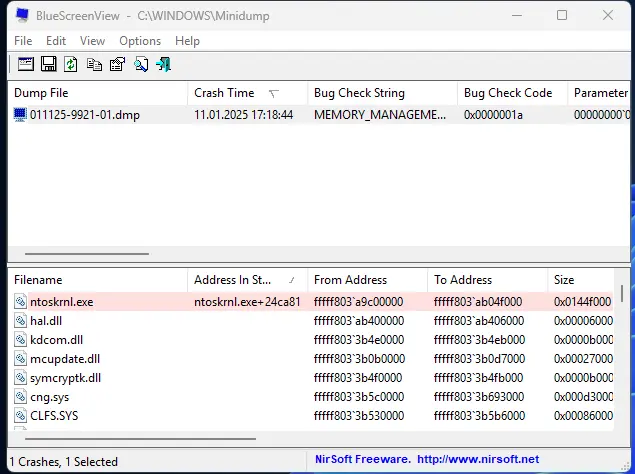635x474 pixels.
Task: Select the ntoskrnl.exe driver row
Action: click(311, 302)
